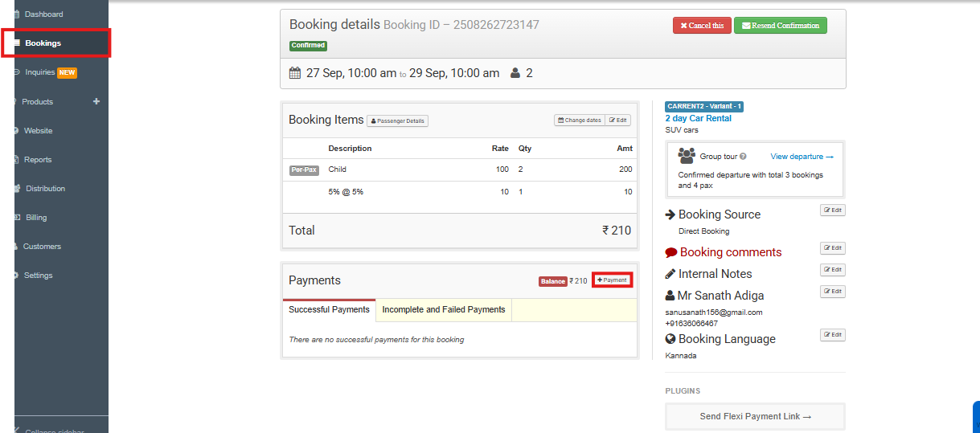The width and height of the screenshot is (980, 433).
Task: Click Resend Confirmation button
Action: click(780, 26)
